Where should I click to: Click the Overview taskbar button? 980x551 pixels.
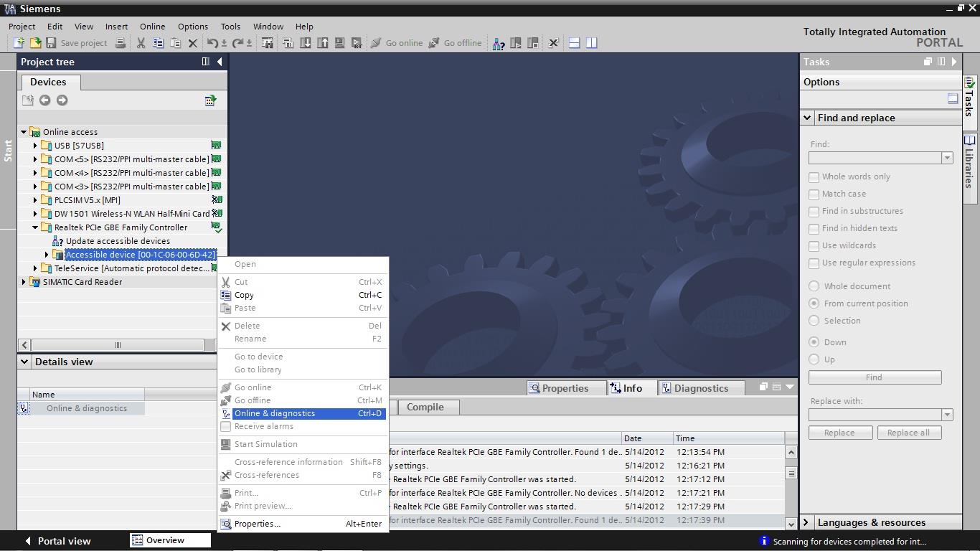[170, 540]
